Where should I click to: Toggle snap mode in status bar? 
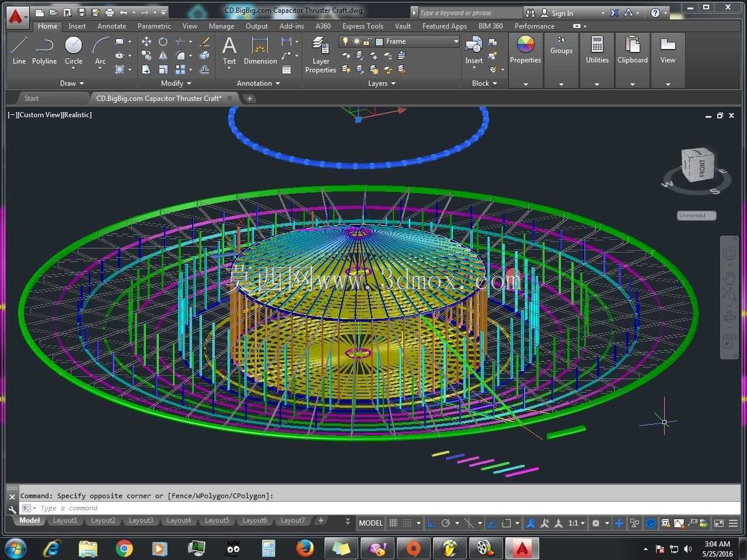407,523
